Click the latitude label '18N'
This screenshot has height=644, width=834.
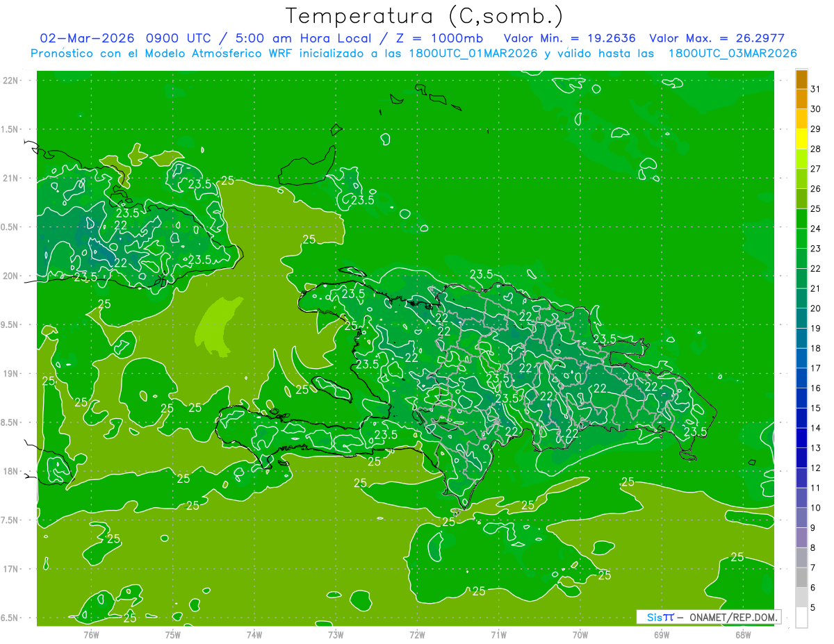point(12,471)
